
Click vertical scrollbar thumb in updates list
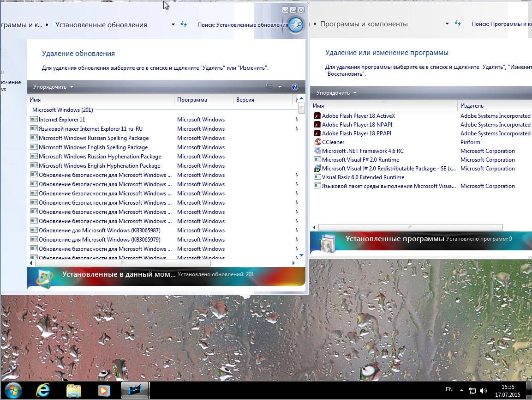tap(301, 109)
